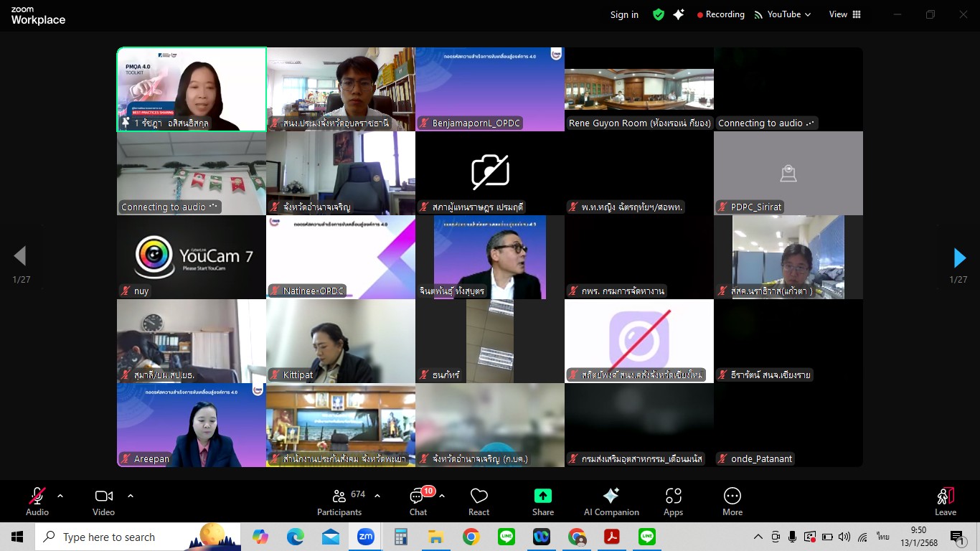This screenshot has width=980, height=551.
Task: Open the green encryption shield info
Action: tap(659, 14)
